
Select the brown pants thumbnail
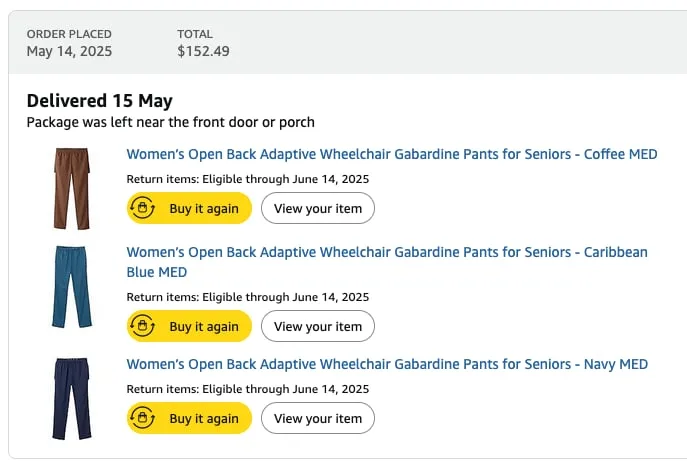pos(71,188)
